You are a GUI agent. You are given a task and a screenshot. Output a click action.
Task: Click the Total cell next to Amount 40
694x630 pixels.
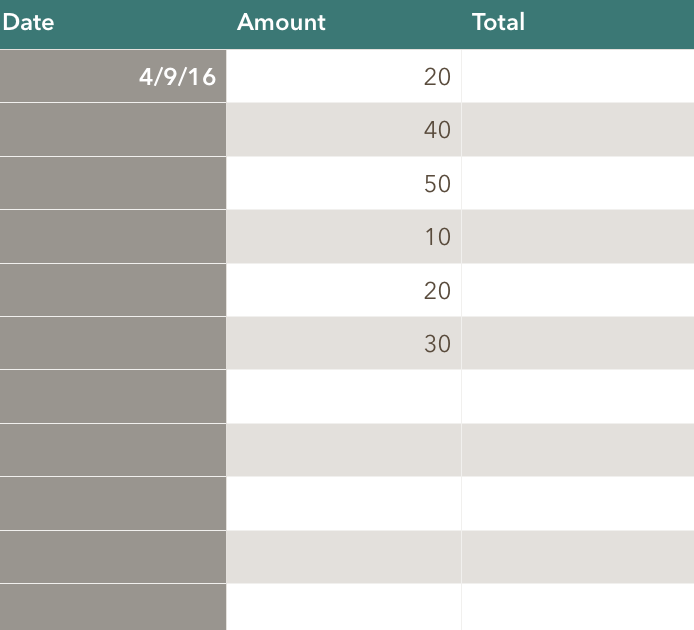[x=578, y=130]
